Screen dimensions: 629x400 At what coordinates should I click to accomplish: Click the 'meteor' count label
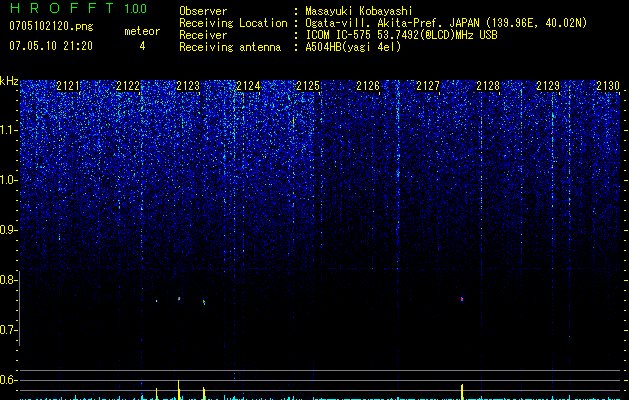click(142, 31)
